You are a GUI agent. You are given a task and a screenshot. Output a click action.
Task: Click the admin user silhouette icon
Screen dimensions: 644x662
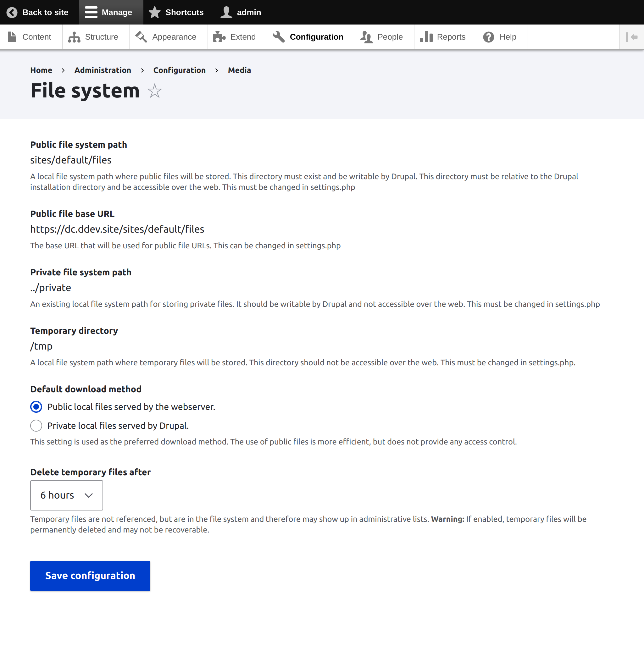pos(226,13)
